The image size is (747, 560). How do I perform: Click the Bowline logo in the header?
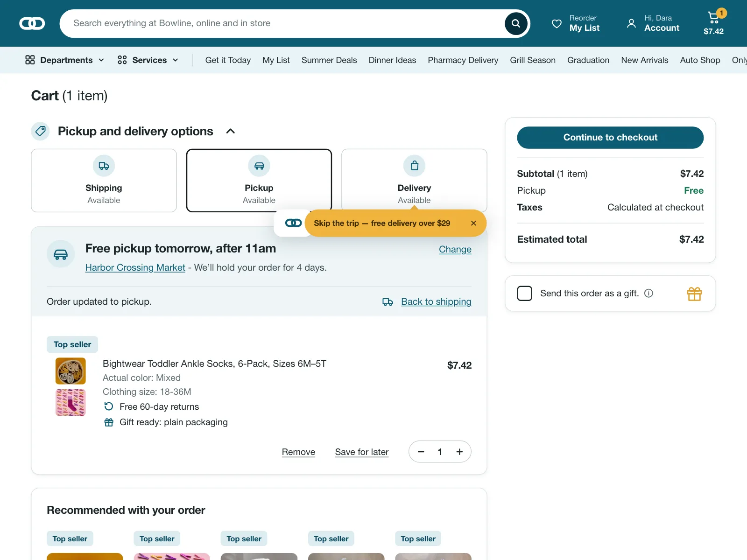32,23
